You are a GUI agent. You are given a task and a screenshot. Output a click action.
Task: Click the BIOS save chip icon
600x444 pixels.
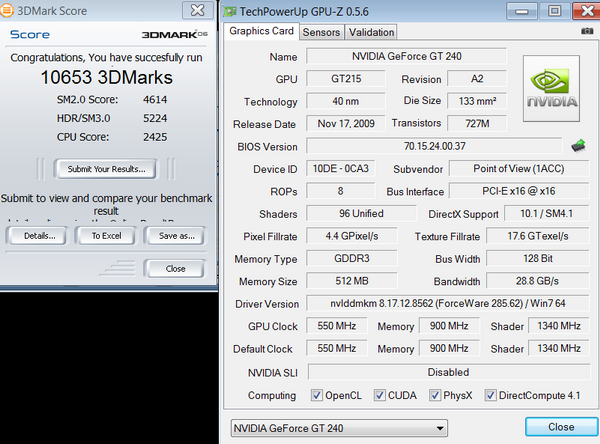(579, 145)
